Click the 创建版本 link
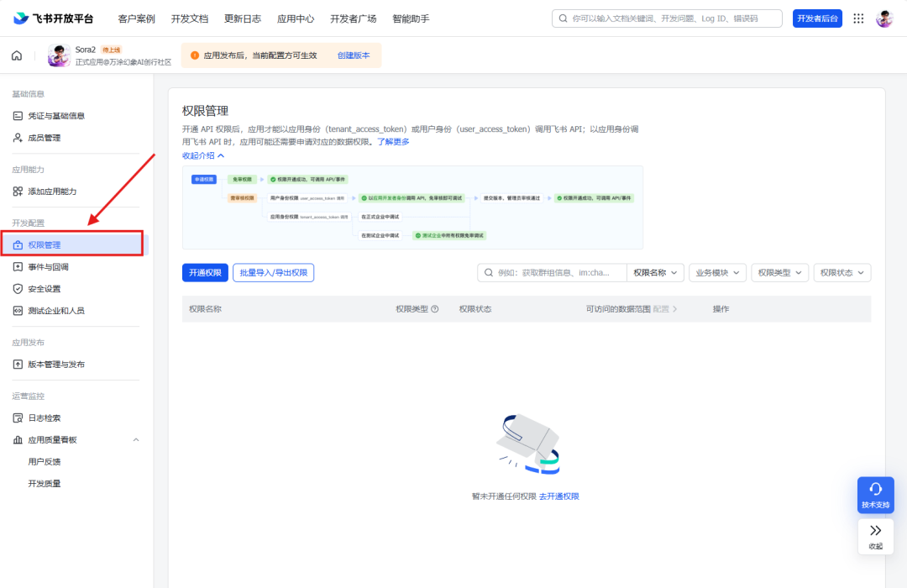 pyautogui.click(x=354, y=55)
